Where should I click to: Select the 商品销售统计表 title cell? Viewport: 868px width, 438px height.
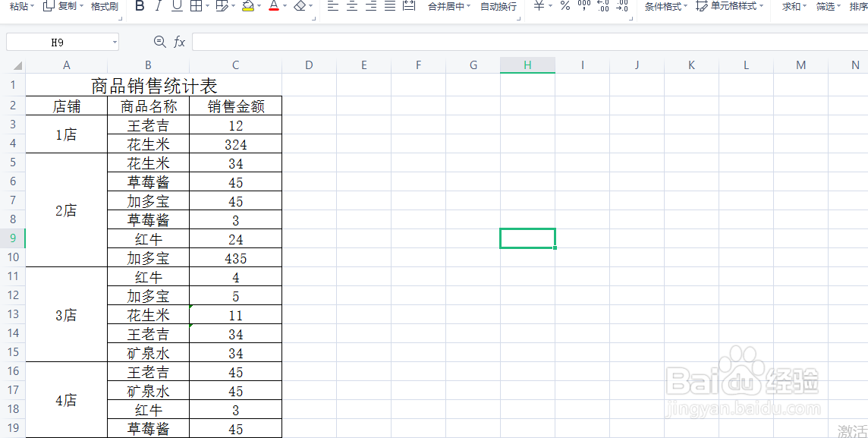[154, 85]
